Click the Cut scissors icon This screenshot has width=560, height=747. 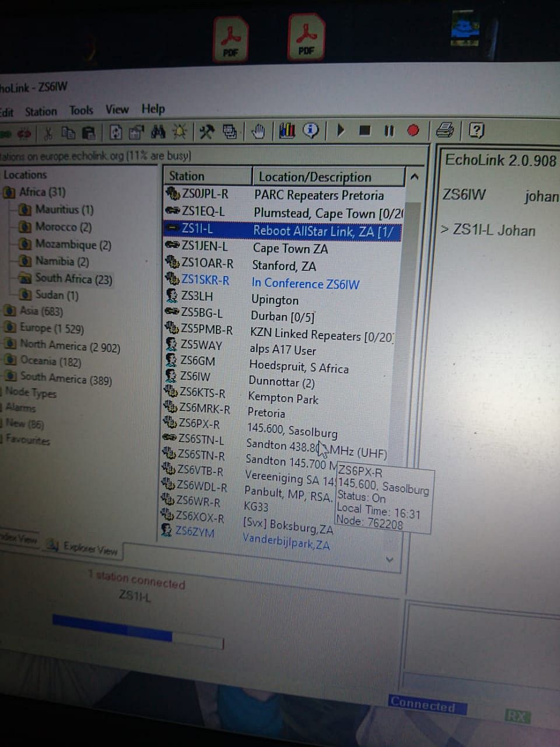[48, 134]
